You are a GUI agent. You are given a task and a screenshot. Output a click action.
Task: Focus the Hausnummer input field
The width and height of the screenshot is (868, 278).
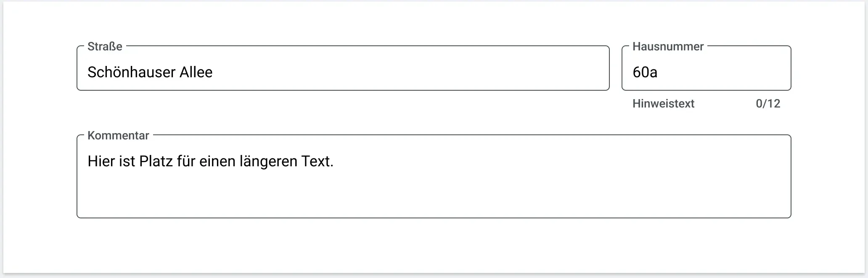pos(706,68)
